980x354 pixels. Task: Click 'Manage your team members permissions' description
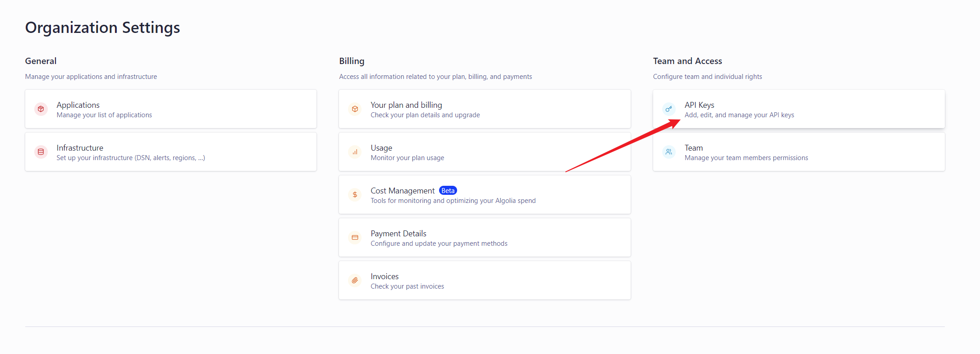tap(746, 158)
